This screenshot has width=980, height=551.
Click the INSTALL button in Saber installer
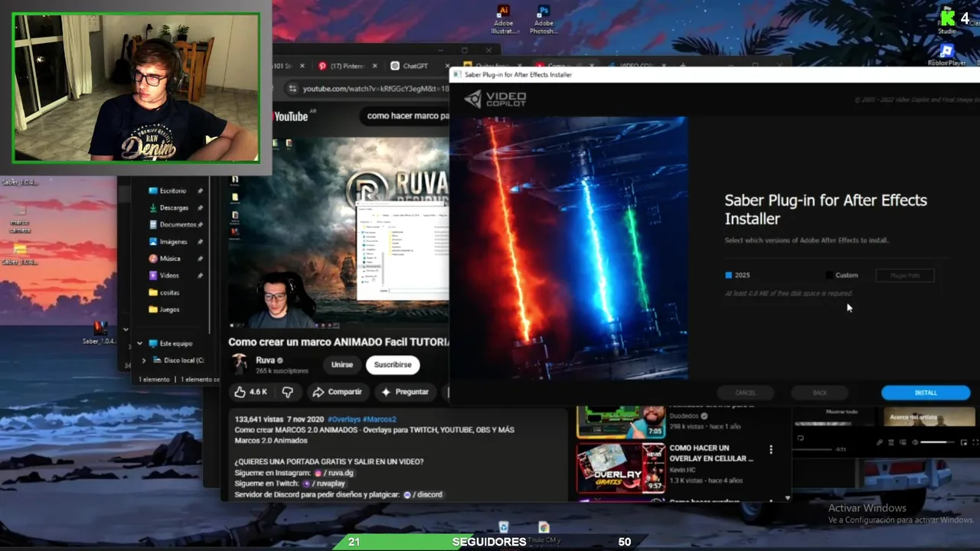point(926,393)
